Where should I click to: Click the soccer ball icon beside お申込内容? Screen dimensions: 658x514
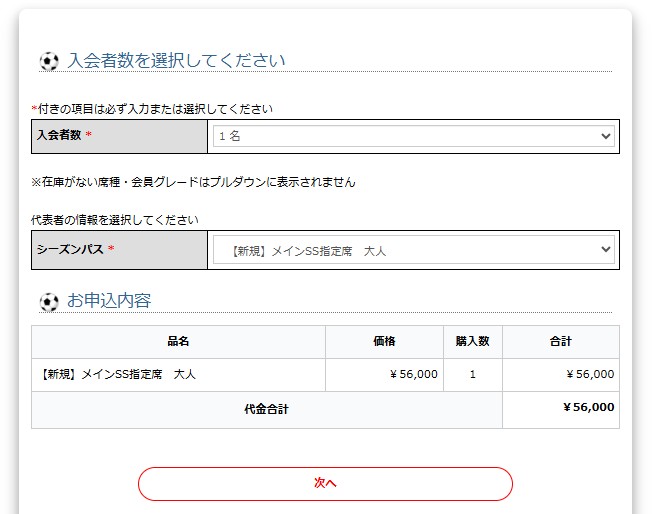pyautogui.click(x=49, y=301)
